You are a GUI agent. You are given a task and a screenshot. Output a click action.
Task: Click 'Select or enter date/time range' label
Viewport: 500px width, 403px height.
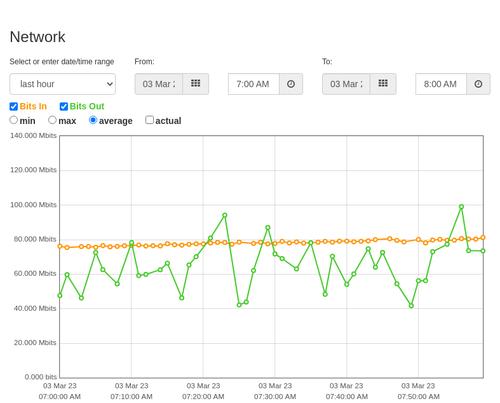coord(62,62)
